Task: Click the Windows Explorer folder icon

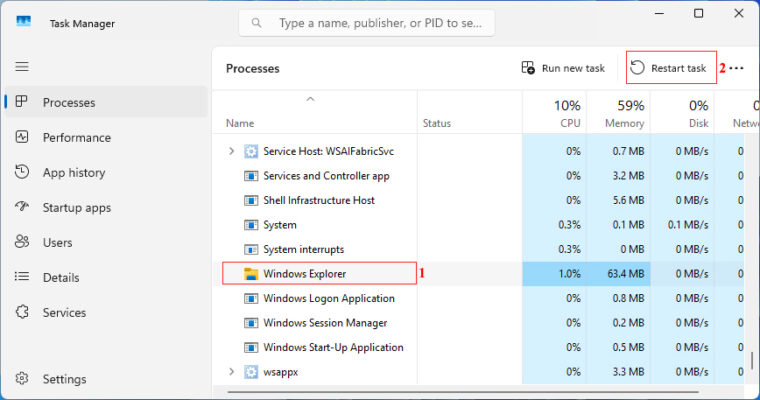Action: click(251, 273)
